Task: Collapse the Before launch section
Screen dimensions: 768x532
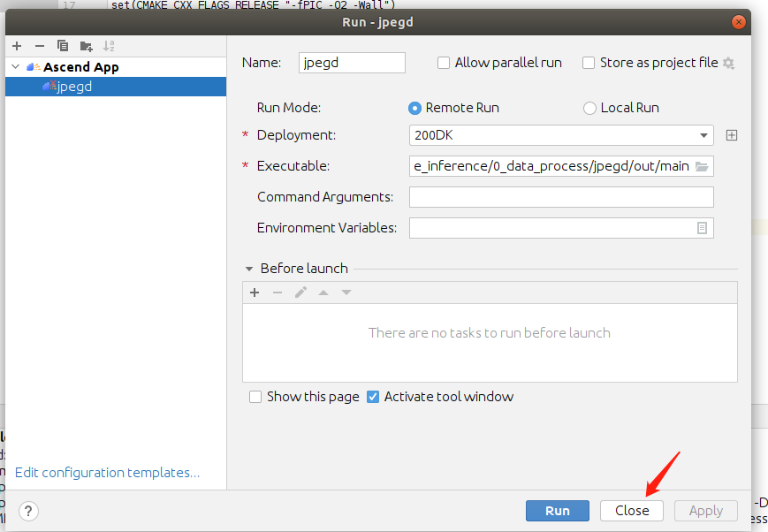Action: 248,269
